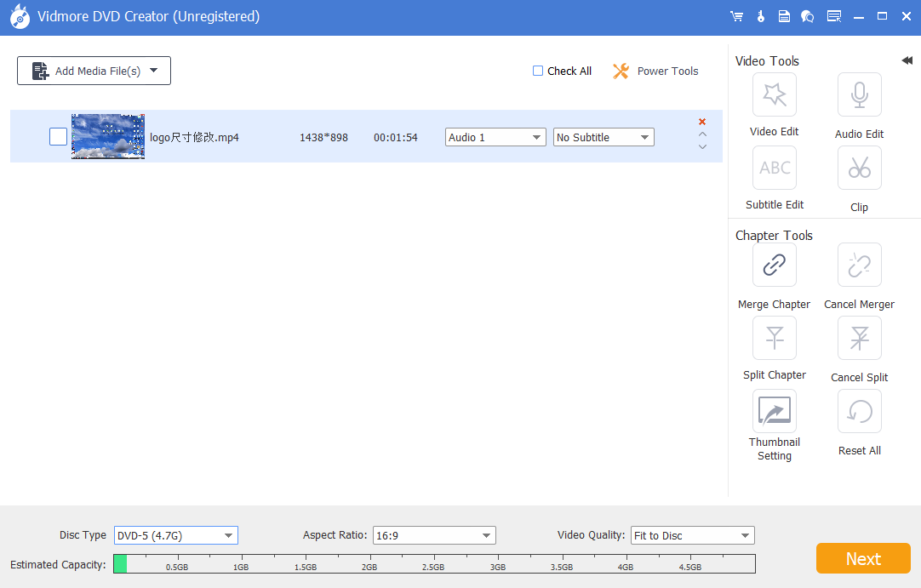Tick the checkbox for logo尺寸修改.mp4
The width and height of the screenshot is (921, 588).
[x=58, y=136]
